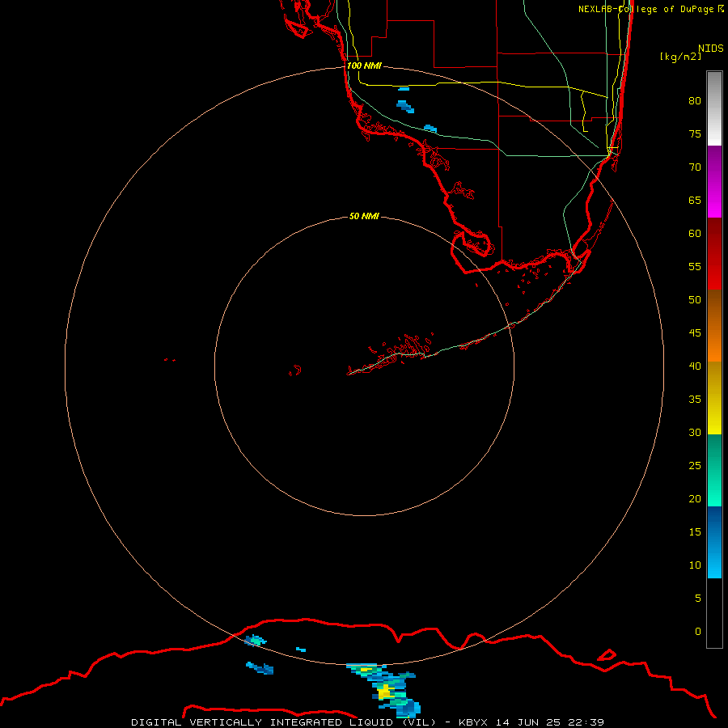Pick the black segment at color bar bottom
The image size is (728, 728).
[x=714, y=613]
